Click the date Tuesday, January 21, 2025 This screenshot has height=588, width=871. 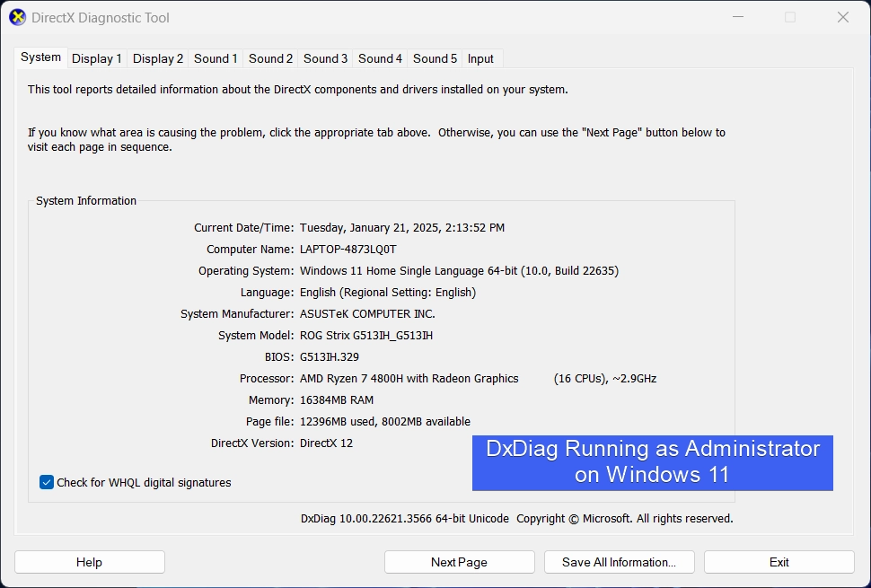click(369, 228)
